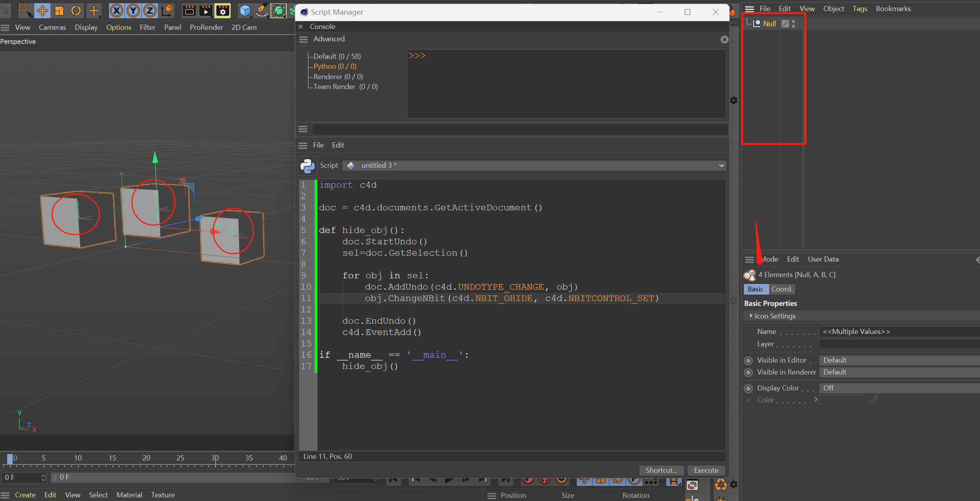
Task: Click the Python script icon
Action: click(x=307, y=165)
